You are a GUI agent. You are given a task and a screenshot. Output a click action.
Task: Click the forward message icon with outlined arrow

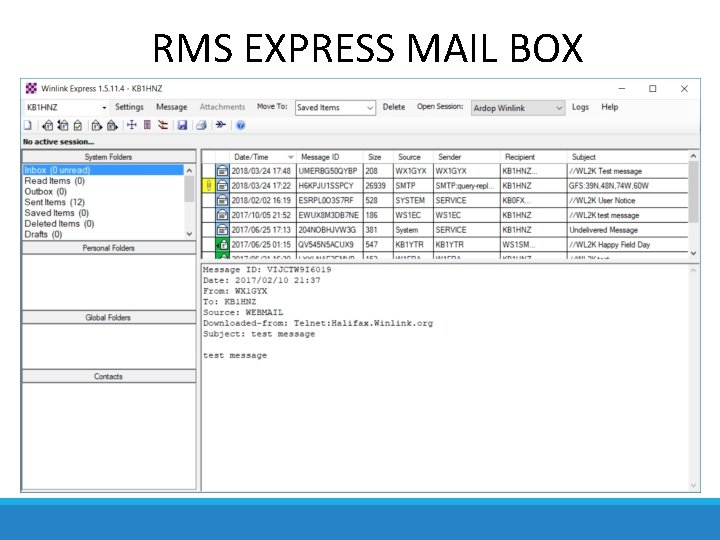(96, 125)
